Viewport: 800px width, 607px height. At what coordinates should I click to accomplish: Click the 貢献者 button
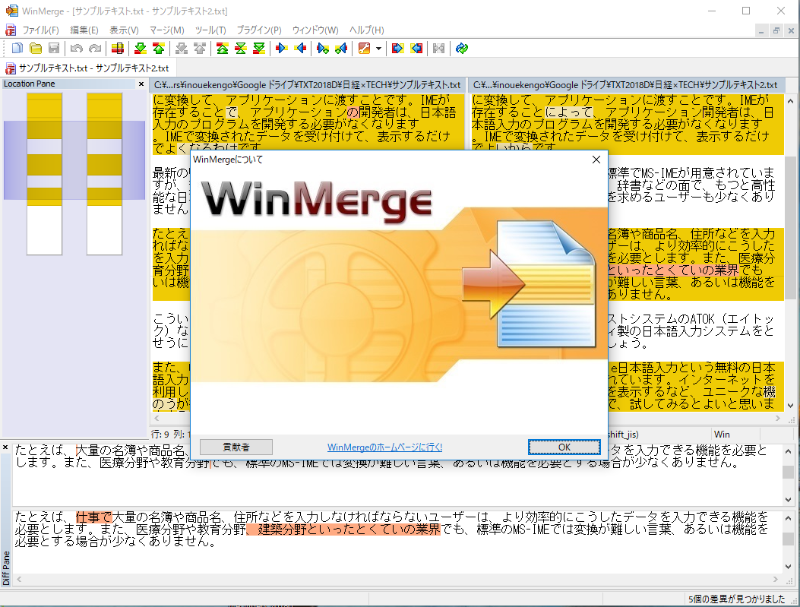[236, 447]
